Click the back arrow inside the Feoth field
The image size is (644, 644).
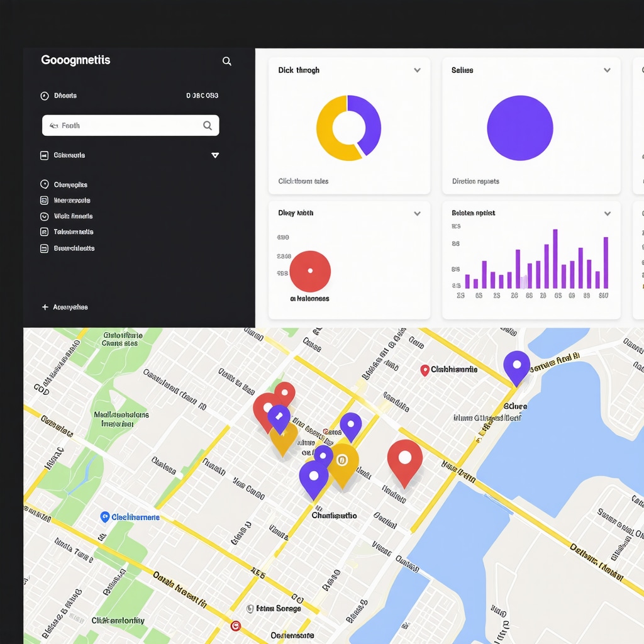54,126
